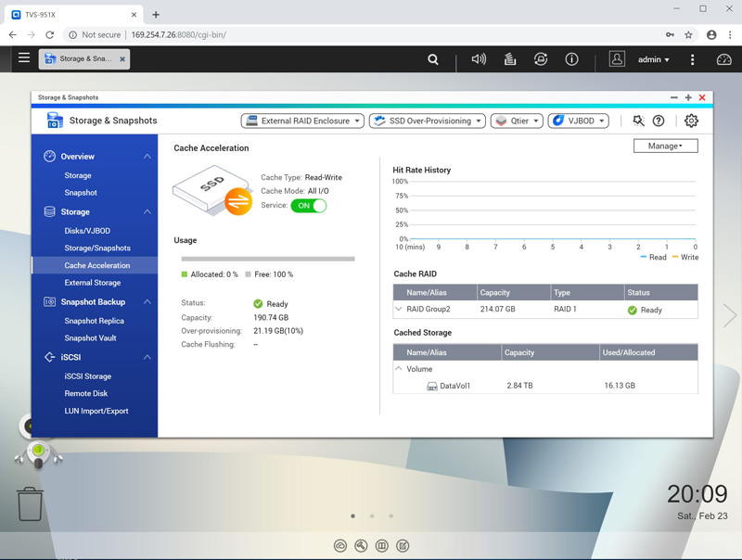Go to next desktop page arrow

click(x=730, y=315)
